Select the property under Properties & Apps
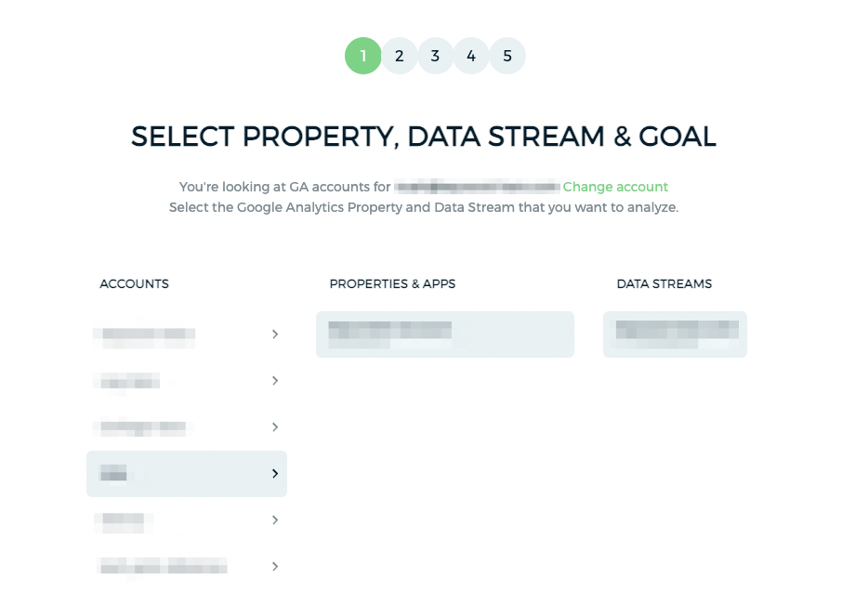Screen dimensions: 842x616 (445, 334)
